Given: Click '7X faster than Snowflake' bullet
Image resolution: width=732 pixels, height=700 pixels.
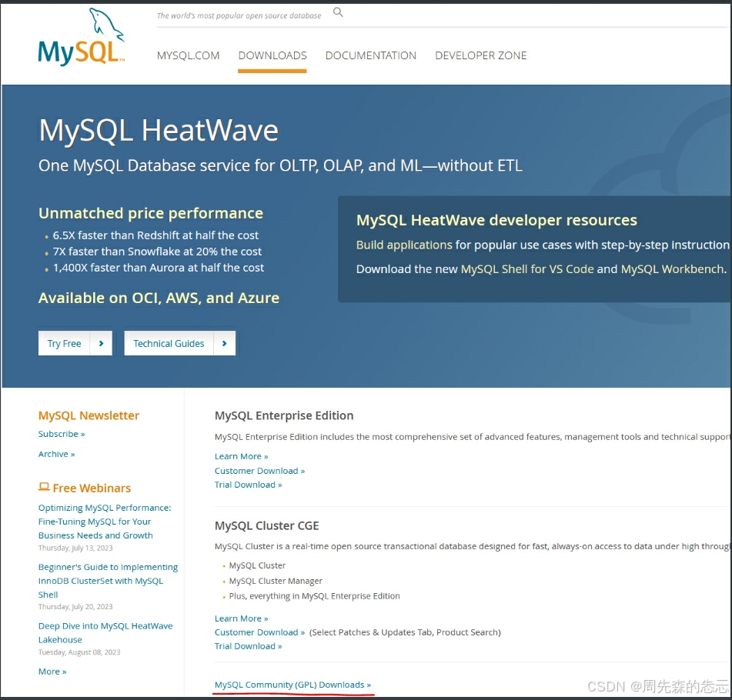Looking at the screenshot, I should (157, 252).
